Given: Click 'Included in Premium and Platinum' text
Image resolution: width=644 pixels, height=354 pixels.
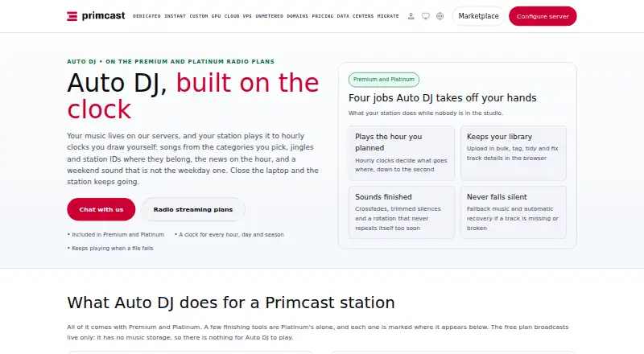Looking at the screenshot, I should [116, 234].
